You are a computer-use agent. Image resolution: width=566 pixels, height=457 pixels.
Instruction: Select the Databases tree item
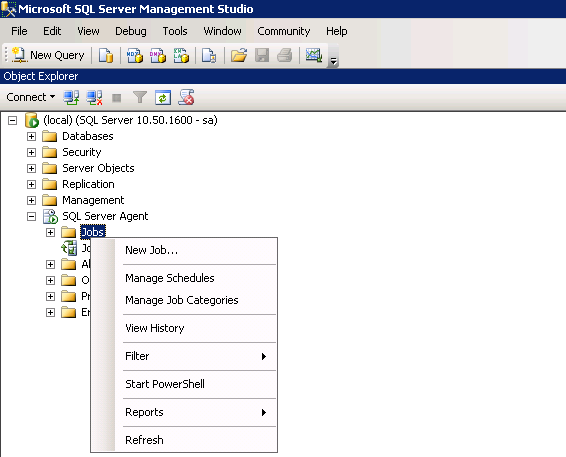[88, 136]
